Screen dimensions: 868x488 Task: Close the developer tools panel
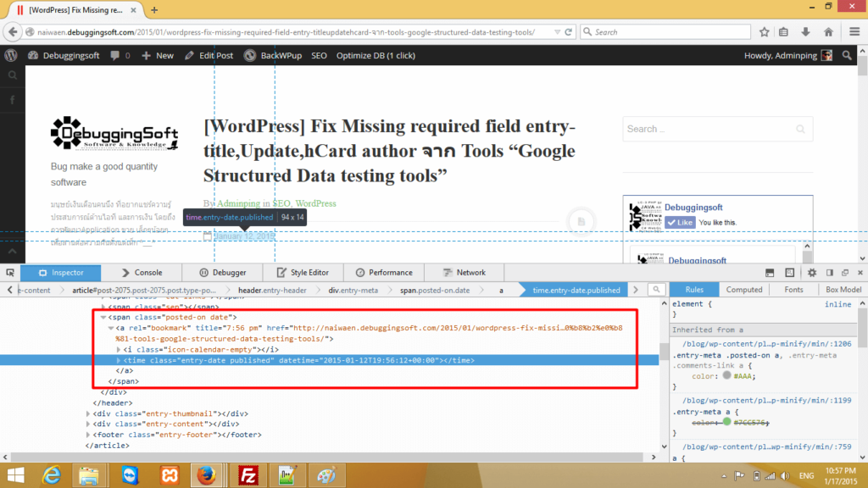tap(860, 273)
